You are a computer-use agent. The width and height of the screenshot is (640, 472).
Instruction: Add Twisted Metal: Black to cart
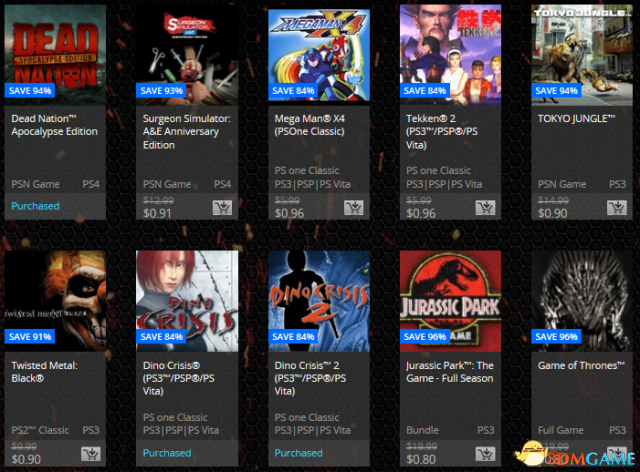[91, 454]
